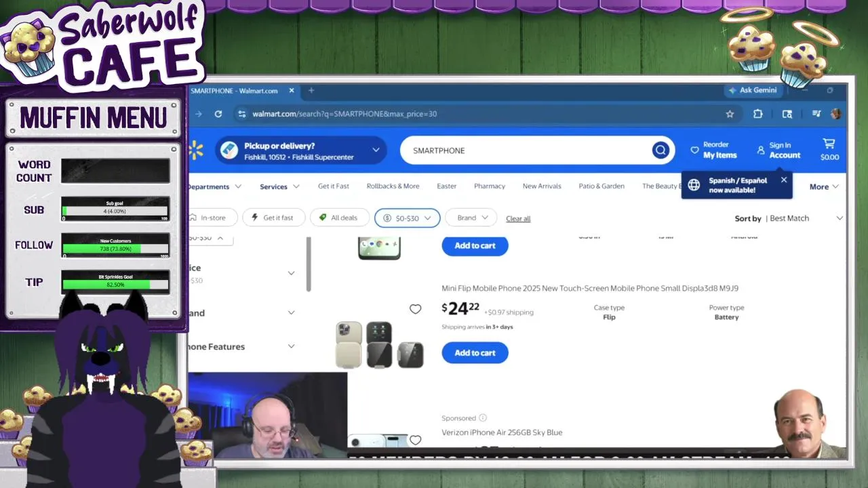Open browser extensions puzzle icon
868x488 pixels.
[x=758, y=114]
